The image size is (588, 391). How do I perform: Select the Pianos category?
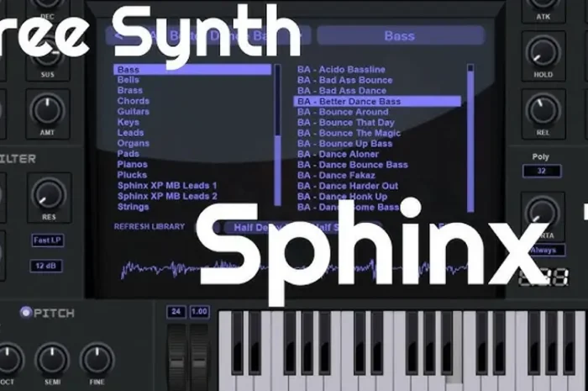(x=132, y=164)
